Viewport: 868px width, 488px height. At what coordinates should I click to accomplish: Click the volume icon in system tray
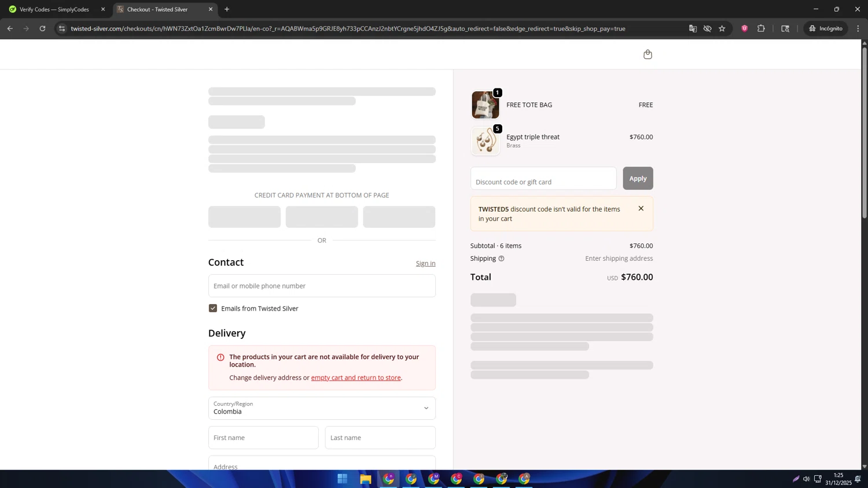click(806, 479)
